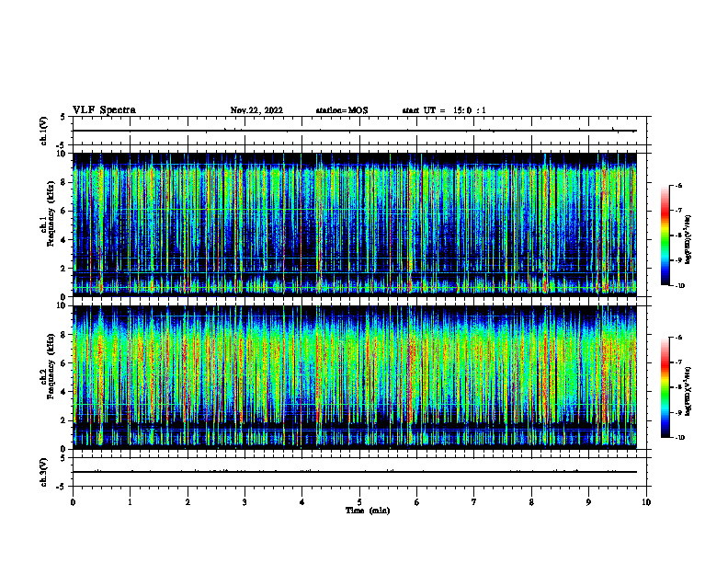Click the ch.2 spectrogram panel
The width and height of the screenshot is (728, 563).
355,377
